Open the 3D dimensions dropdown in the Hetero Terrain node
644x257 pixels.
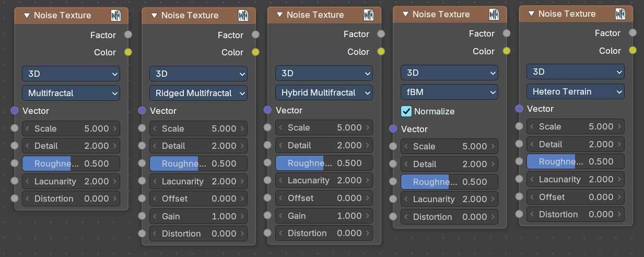(576, 72)
